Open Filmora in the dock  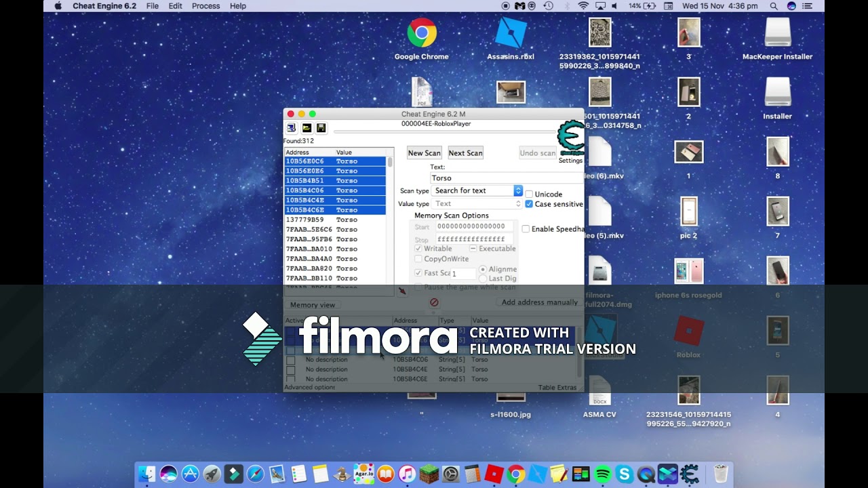tap(233, 474)
